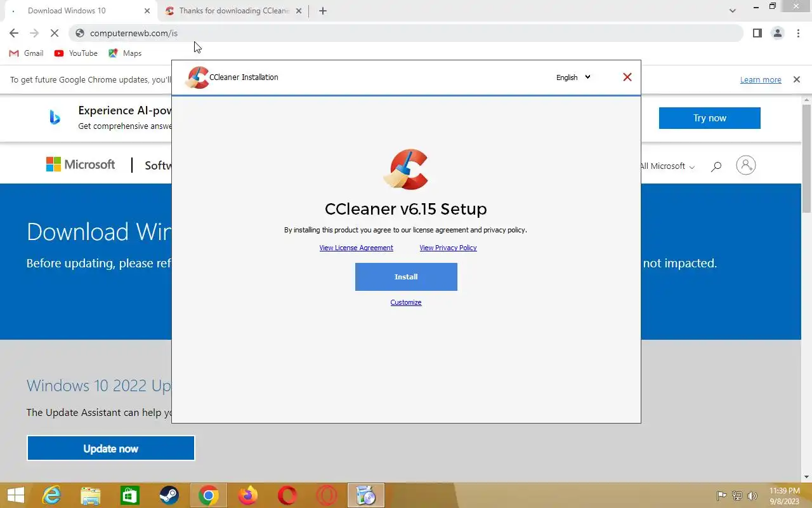Go back in Chrome history

14,33
